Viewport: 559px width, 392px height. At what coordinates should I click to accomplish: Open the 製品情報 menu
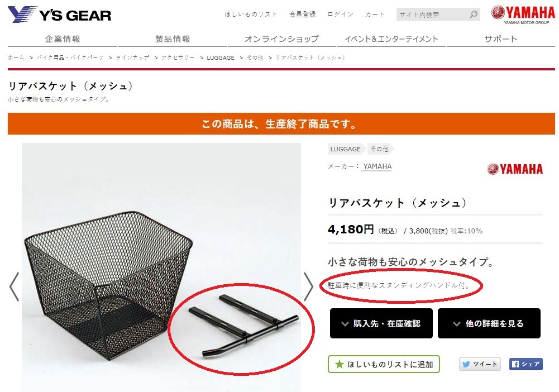pos(173,39)
